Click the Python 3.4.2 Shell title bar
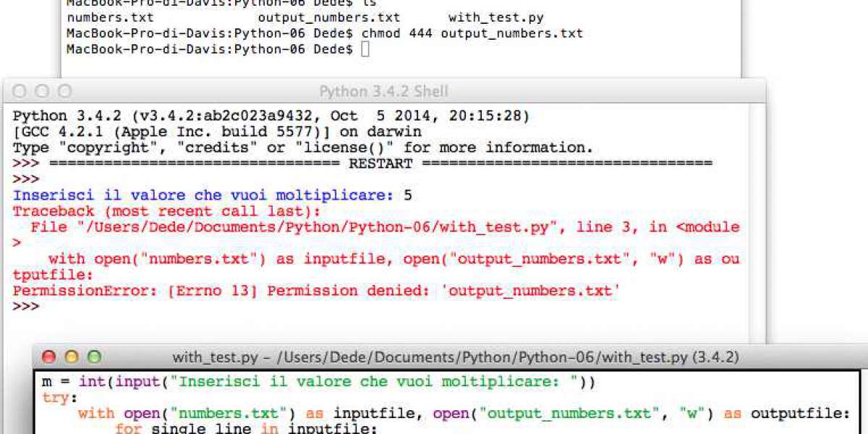 (383, 91)
